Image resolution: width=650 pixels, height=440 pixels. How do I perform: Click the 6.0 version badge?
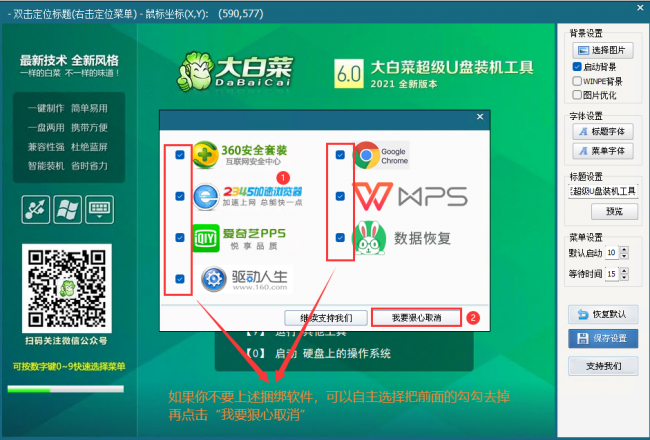coord(349,73)
